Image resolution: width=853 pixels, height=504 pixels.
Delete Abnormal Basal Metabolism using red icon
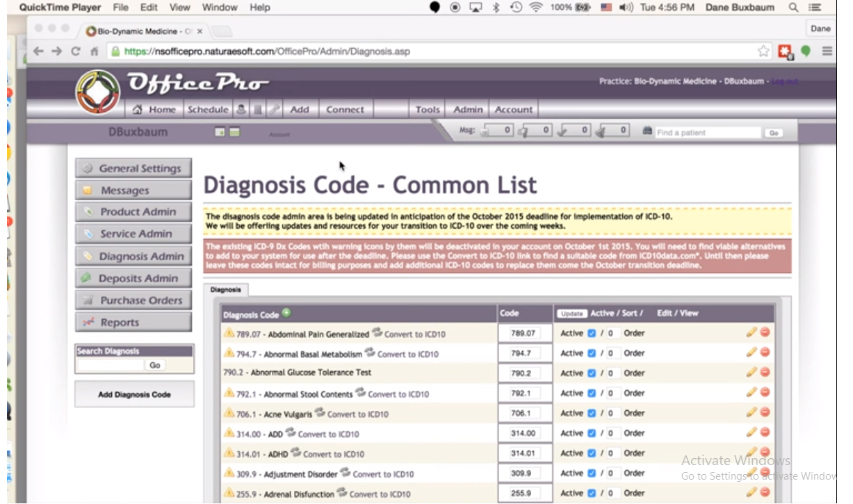(765, 352)
